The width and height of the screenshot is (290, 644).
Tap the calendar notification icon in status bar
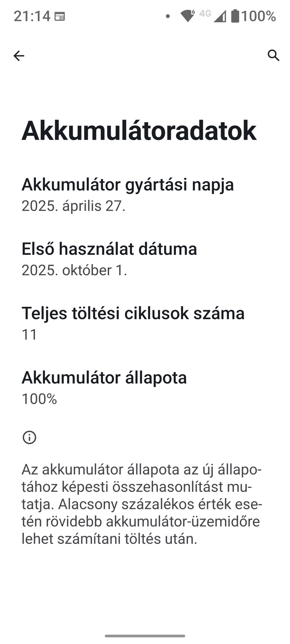(x=60, y=16)
